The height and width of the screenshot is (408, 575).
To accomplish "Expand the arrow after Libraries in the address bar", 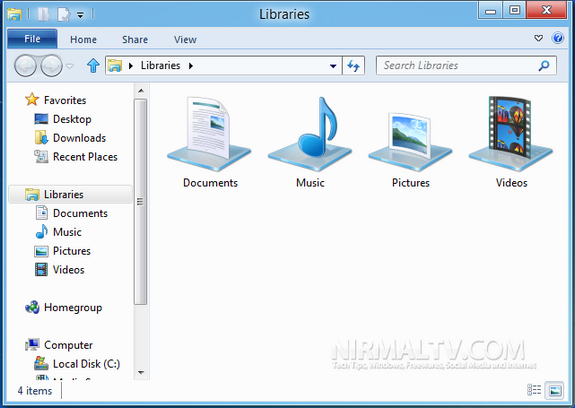I will coord(191,66).
